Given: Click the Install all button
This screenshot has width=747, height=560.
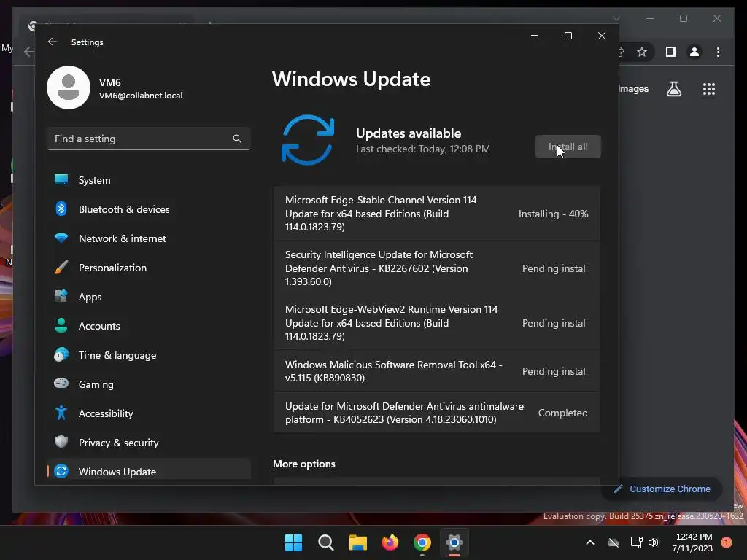Looking at the screenshot, I should (x=568, y=147).
